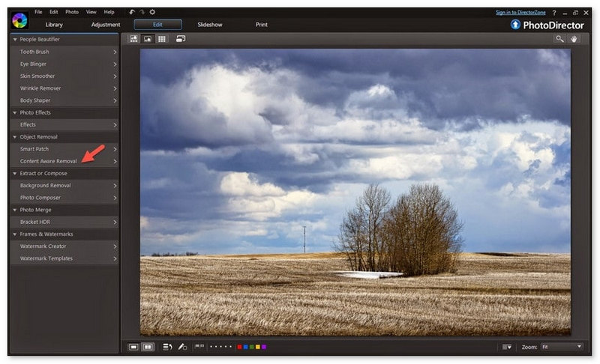Image resolution: width=600 pixels, height=364 pixels.
Task: Toggle compare two photos view
Action: (x=148, y=347)
